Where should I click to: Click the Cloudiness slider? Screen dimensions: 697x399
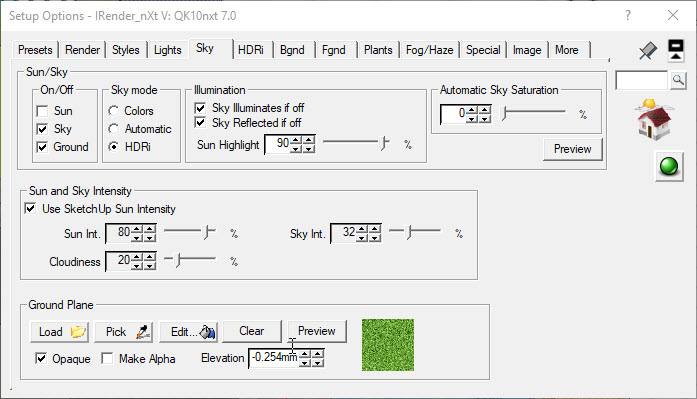coord(190,259)
